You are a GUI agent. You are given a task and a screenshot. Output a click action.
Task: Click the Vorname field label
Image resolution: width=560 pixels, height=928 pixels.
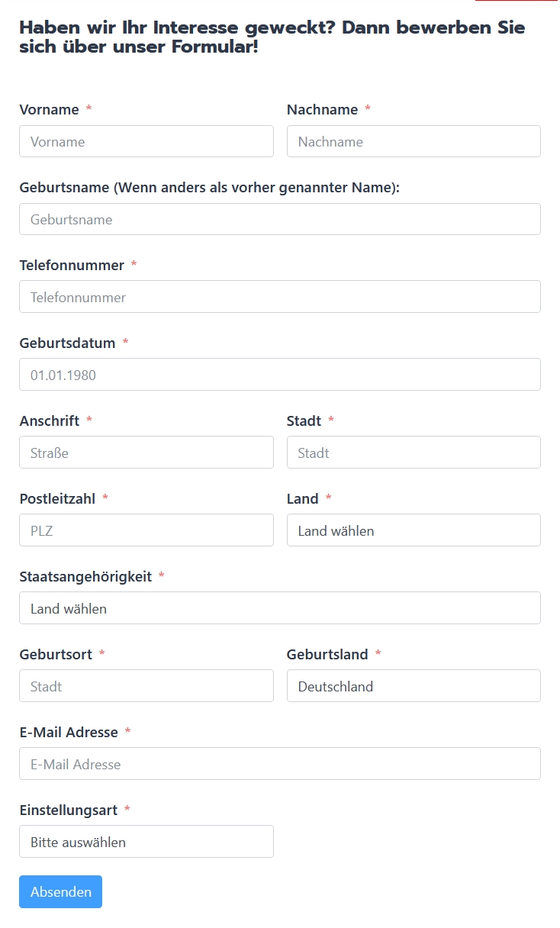(x=50, y=109)
